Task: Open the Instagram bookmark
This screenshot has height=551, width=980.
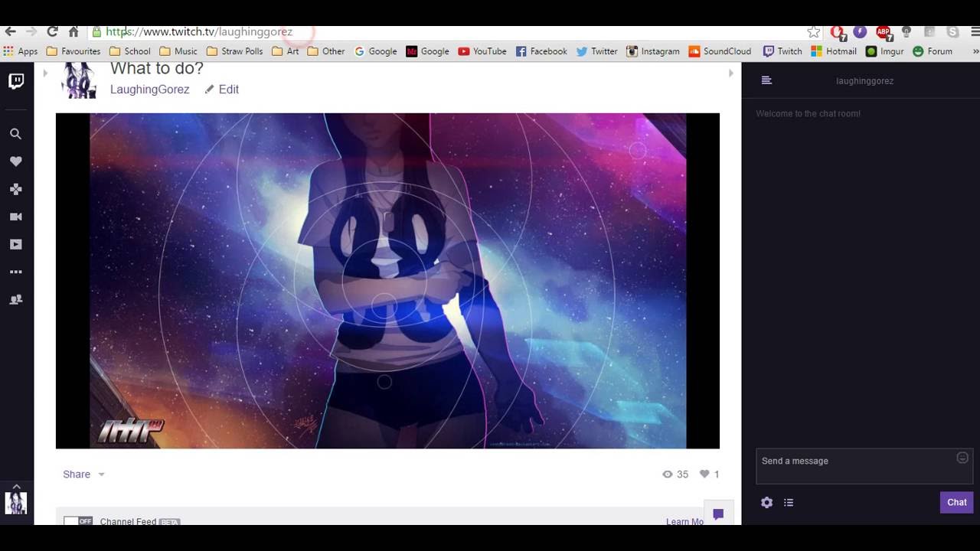Action: tap(653, 51)
